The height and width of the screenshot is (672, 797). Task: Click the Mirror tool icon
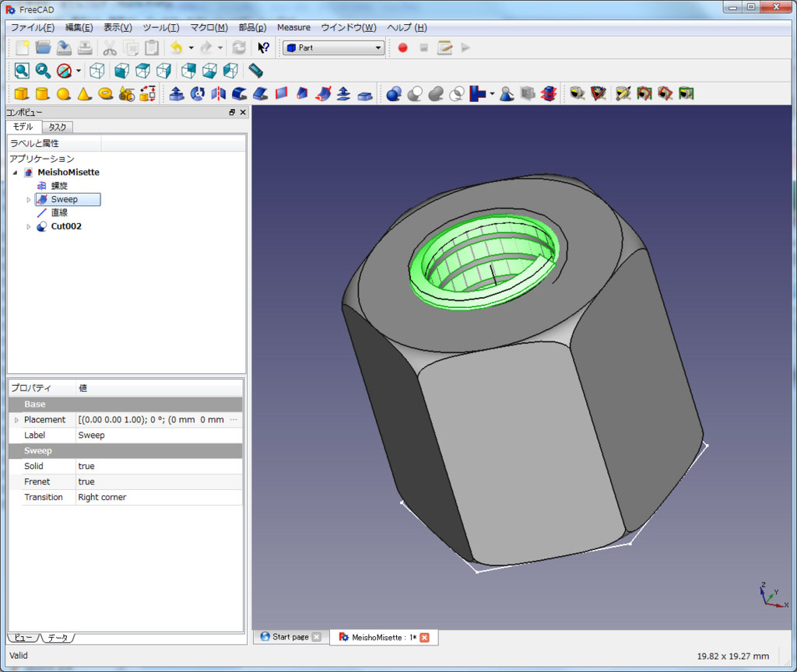(219, 93)
